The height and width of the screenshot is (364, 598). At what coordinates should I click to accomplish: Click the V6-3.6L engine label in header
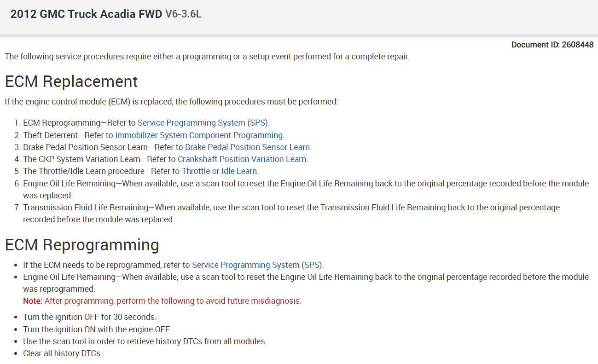coord(183,14)
